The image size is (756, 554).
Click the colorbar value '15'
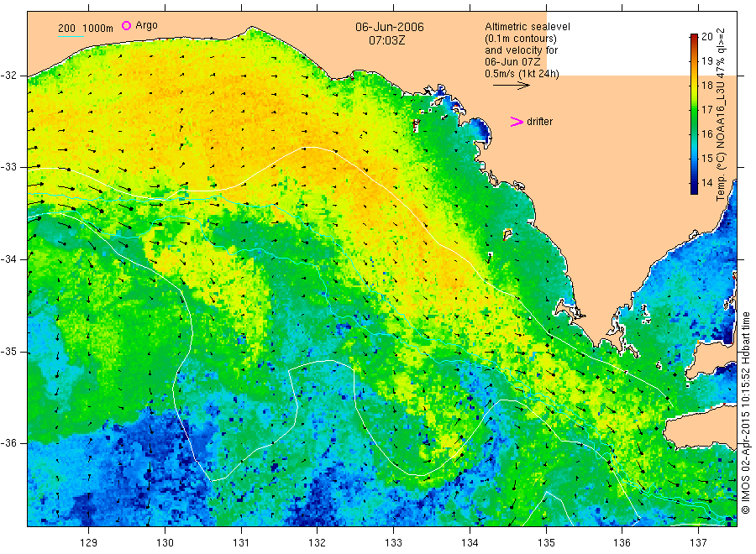coord(706,159)
